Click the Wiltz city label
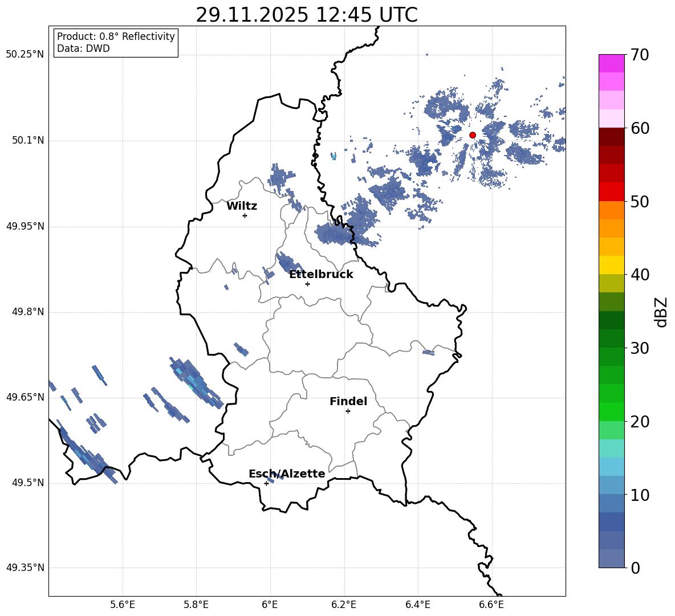The width and height of the screenshot is (675, 616). tap(242, 206)
